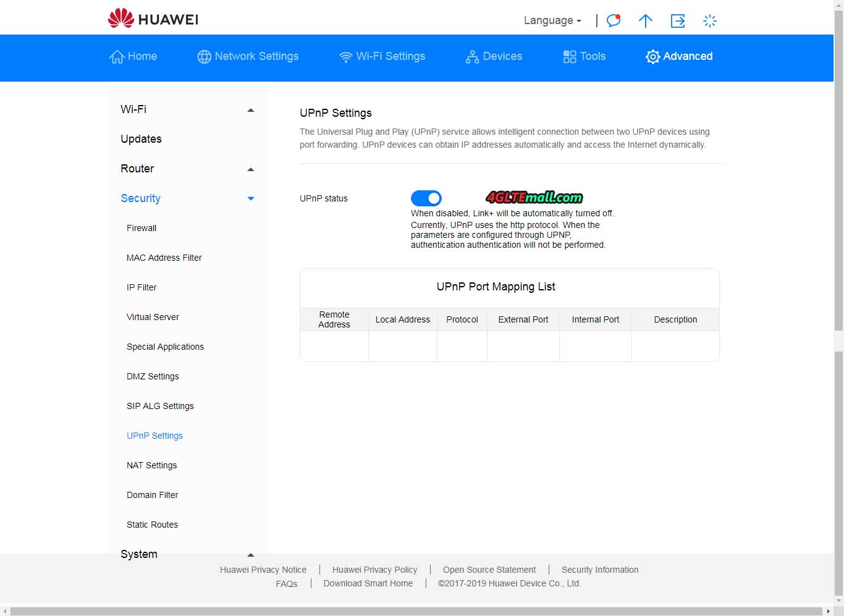Click the Tools grid icon
This screenshot has height=616, width=844.
[x=569, y=57]
